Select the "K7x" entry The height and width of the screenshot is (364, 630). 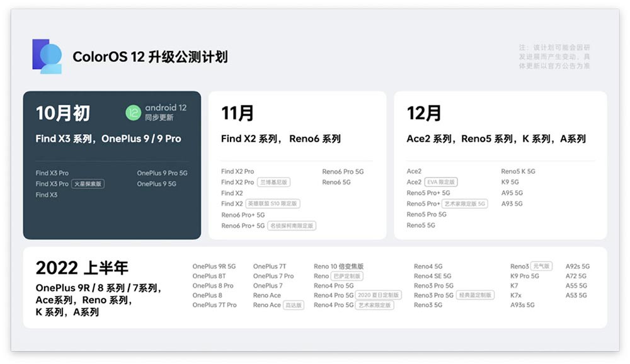point(515,295)
